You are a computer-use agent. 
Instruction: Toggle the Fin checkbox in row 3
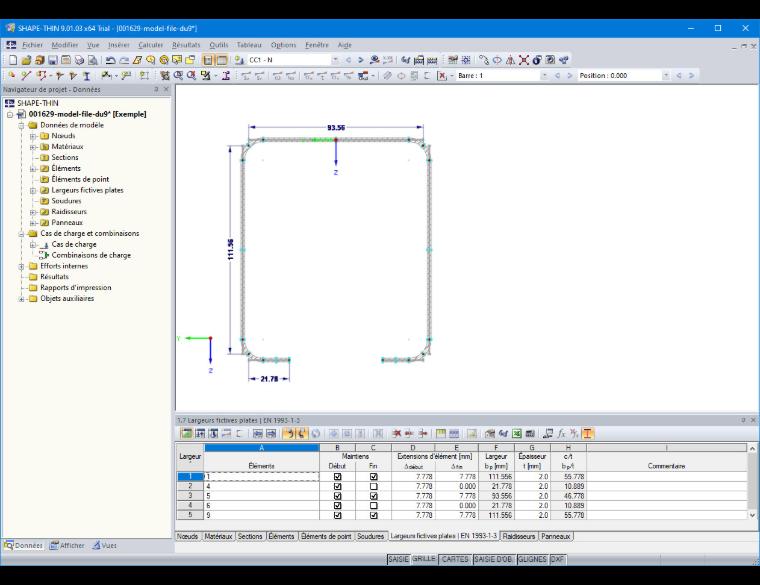tap(373, 496)
